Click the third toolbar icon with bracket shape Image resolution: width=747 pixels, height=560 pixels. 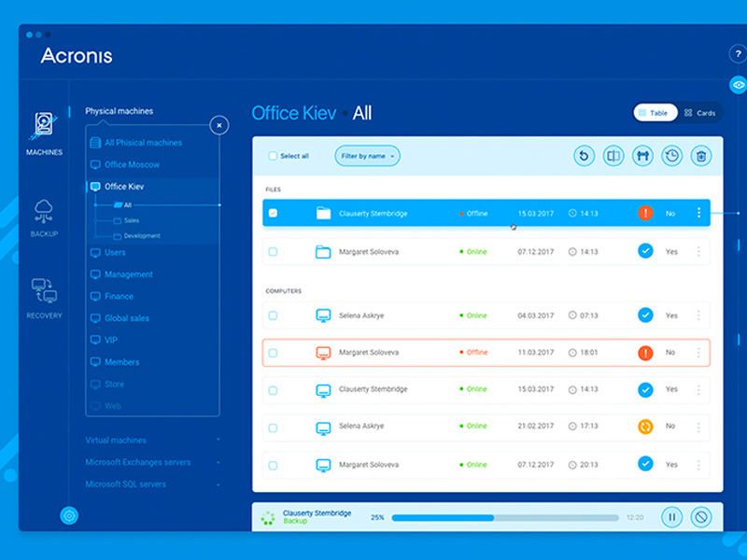tap(642, 156)
